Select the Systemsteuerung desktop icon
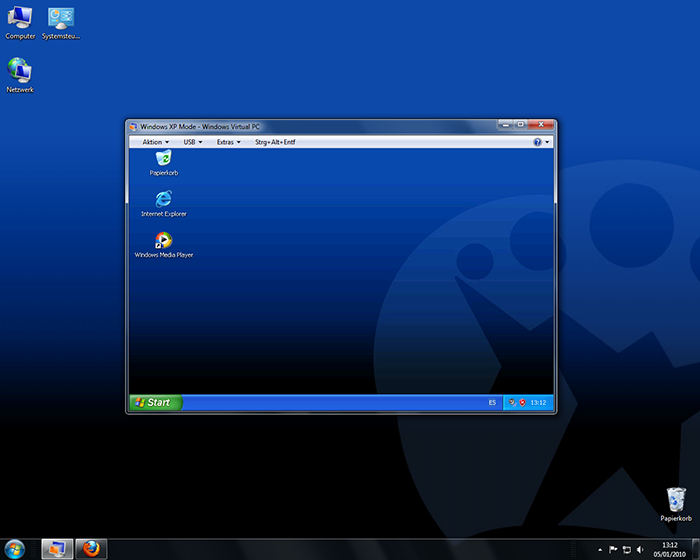Image resolution: width=700 pixels, height=560 pixels. (62, 19)
